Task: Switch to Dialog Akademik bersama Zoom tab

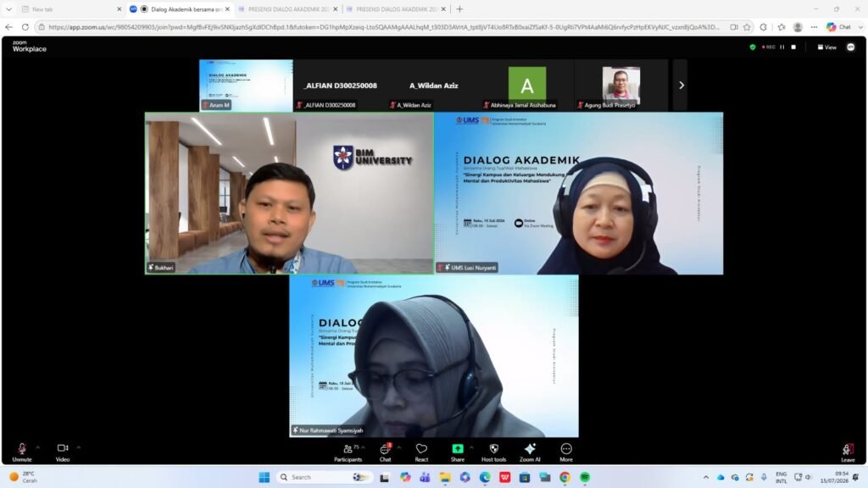Action: point(180,8)
